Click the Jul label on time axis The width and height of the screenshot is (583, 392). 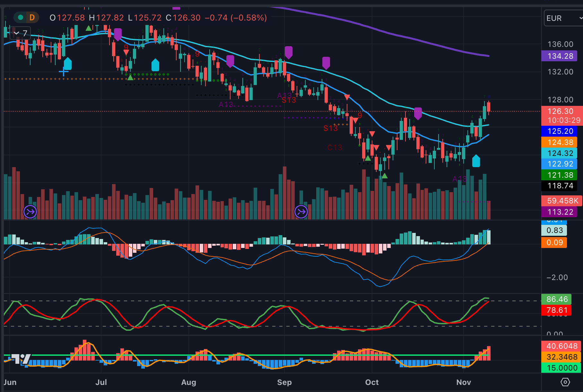[101, 382]
